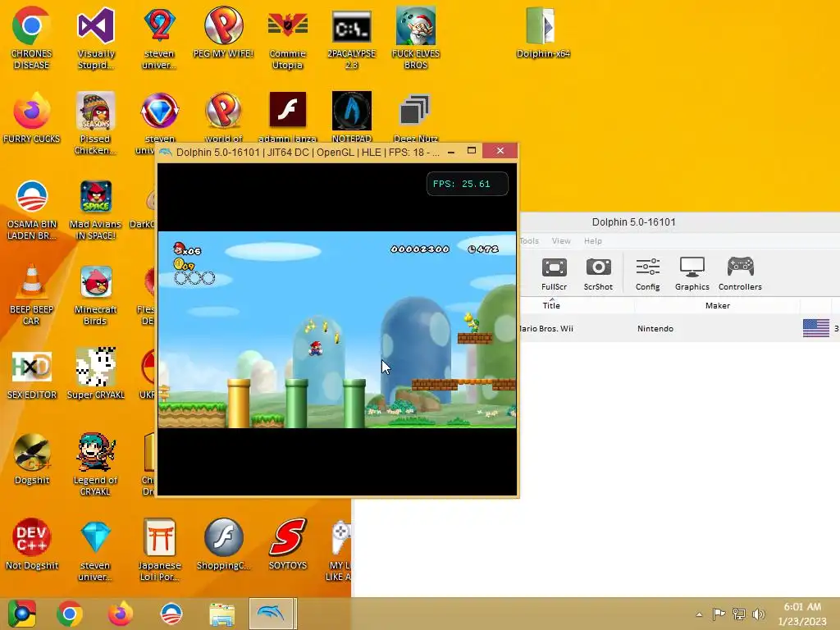Take a screenshot with ScrShot icon
The height and width of the screenshot is (630, 840).
(598, 274)
